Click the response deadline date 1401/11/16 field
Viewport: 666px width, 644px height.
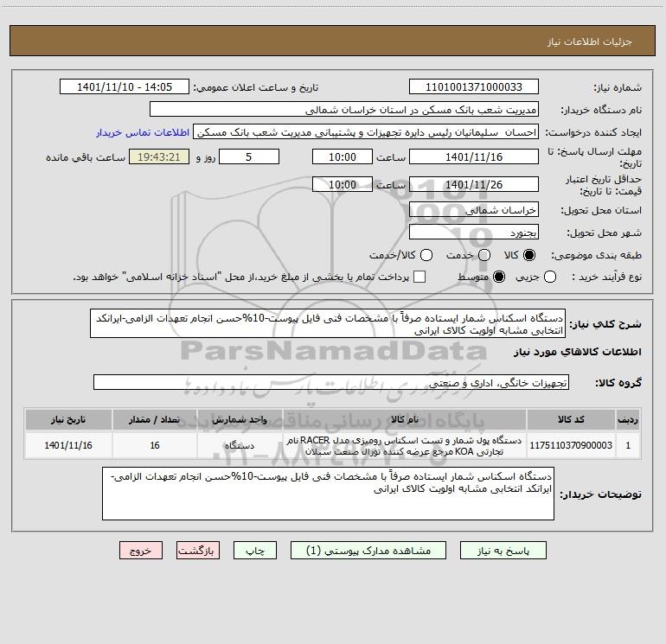pos(474,156)
